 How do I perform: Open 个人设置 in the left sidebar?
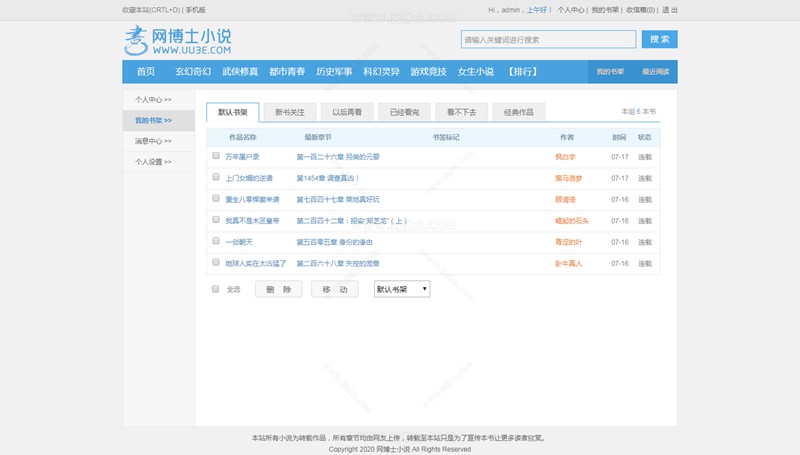153,162
